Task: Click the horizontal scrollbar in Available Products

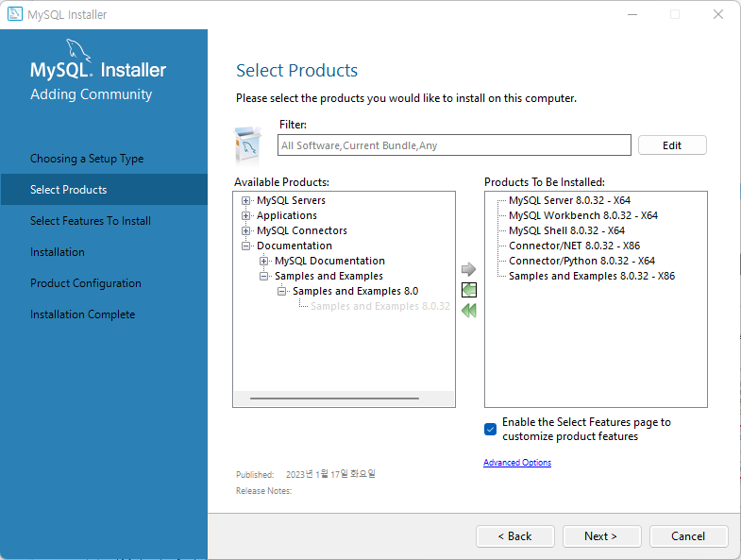Action: (x=334, y=399)
